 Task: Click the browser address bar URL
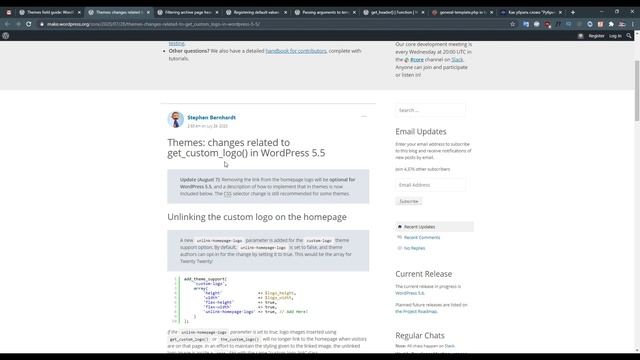tap(153, 24)
